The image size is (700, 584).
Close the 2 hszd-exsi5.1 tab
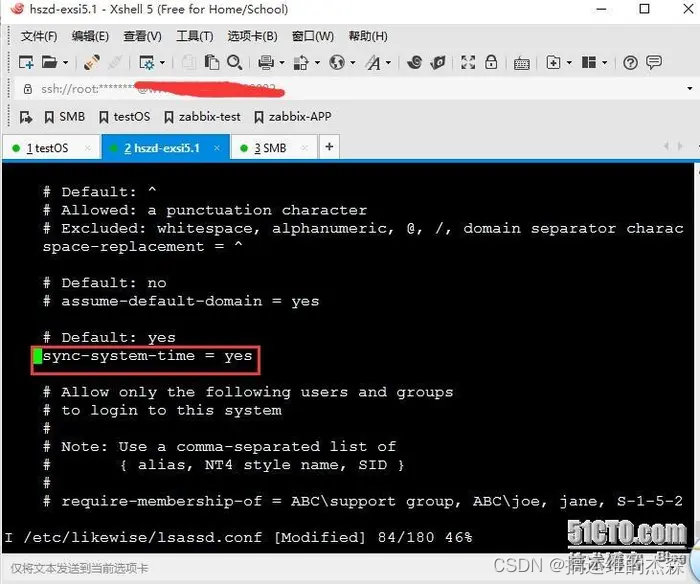217,148
